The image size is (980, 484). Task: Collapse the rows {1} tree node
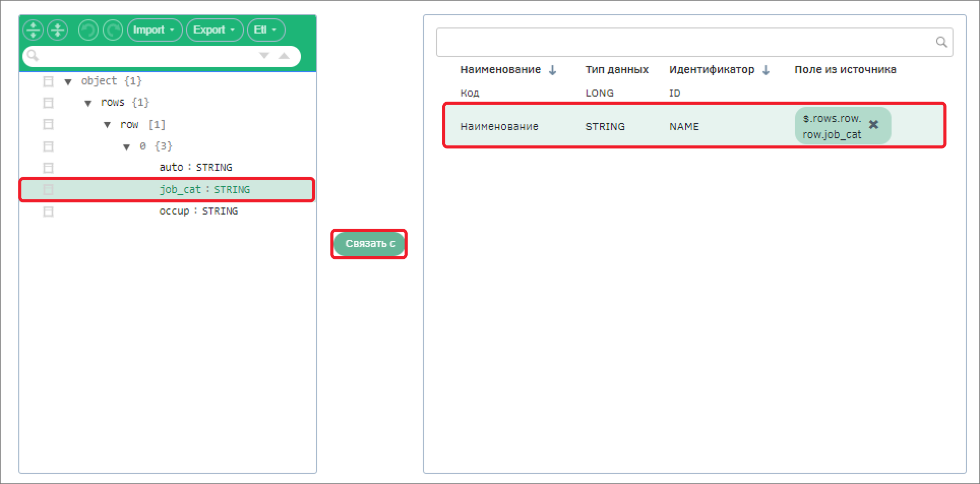click(x=88, y=103)
